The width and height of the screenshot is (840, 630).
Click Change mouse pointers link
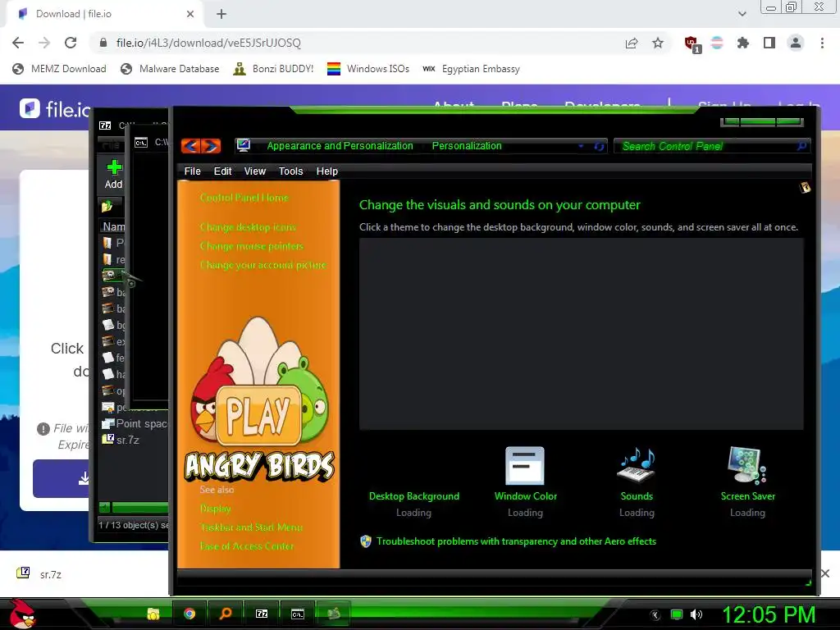coord(252,246)
